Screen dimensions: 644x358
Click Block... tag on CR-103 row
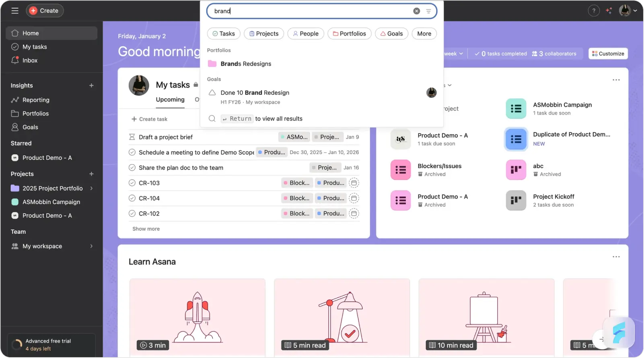(x=297, y=183)
